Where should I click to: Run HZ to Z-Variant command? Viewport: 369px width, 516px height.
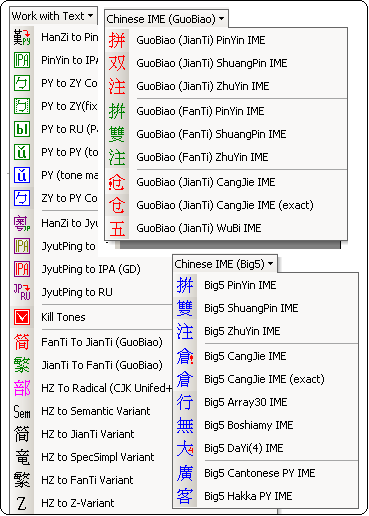78,503
